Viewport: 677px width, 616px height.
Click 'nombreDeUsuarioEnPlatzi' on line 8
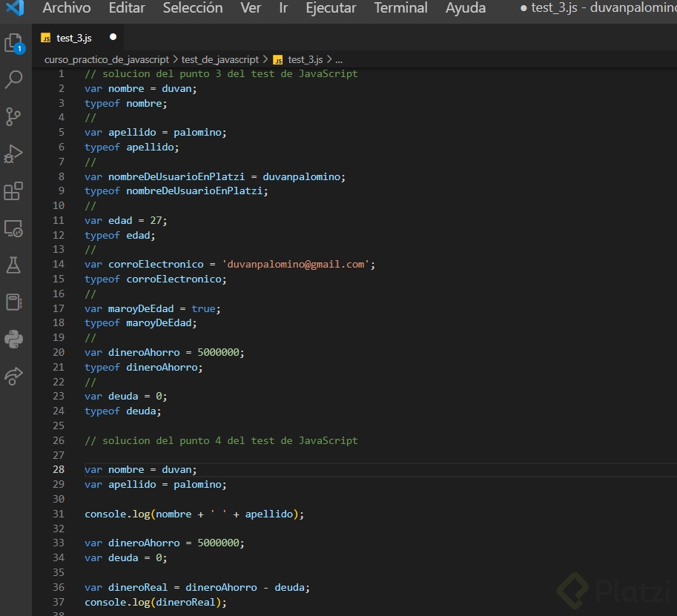[x=176, y=176]
